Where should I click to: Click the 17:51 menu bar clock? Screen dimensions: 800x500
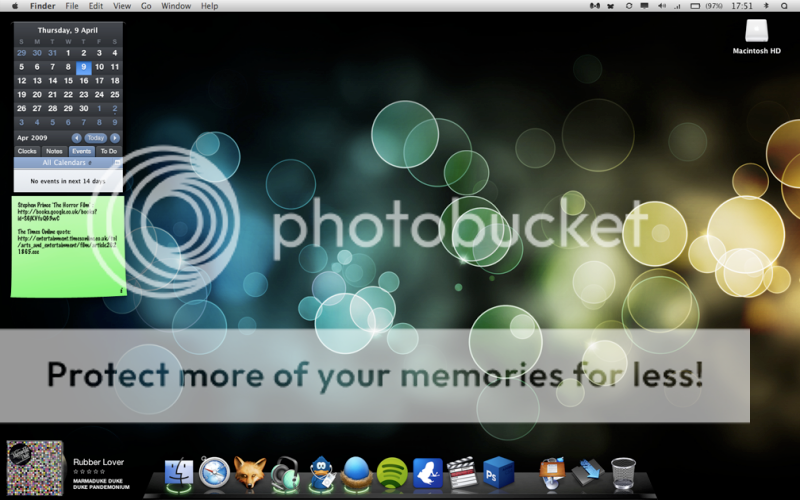click(742, 6)
